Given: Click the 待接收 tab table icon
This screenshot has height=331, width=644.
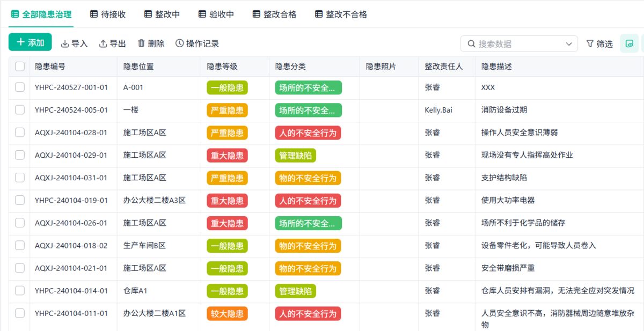Looking at the screenshot, I should click(94, 14).
